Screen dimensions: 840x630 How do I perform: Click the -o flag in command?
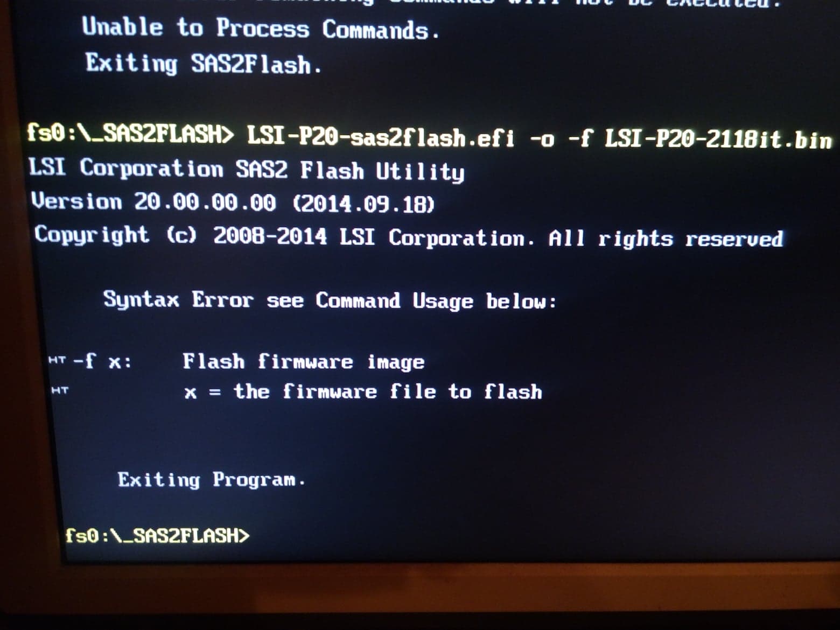tap(542, 140)
